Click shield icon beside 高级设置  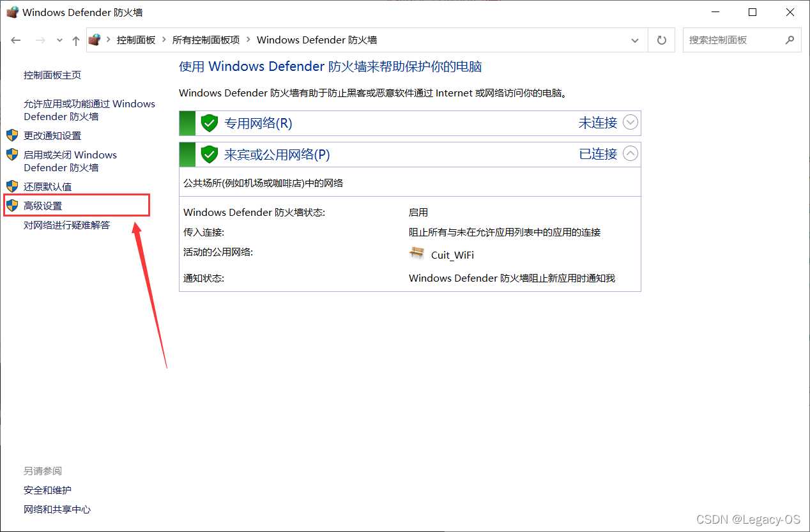(12, 206)
